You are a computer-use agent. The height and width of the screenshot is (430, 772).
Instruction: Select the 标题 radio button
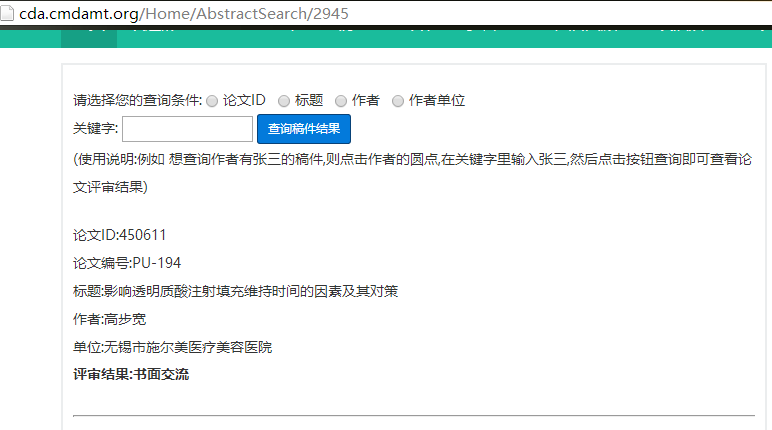pos(284,101)
